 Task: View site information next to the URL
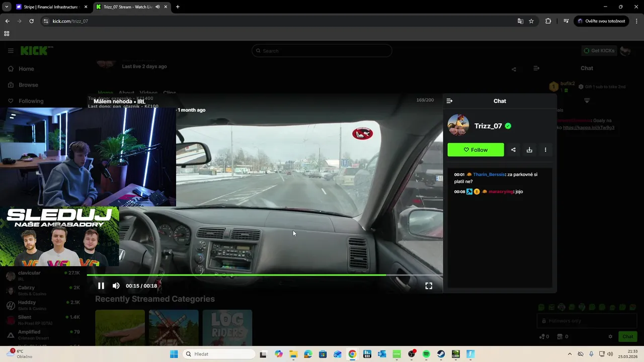(x=46, y=21)
